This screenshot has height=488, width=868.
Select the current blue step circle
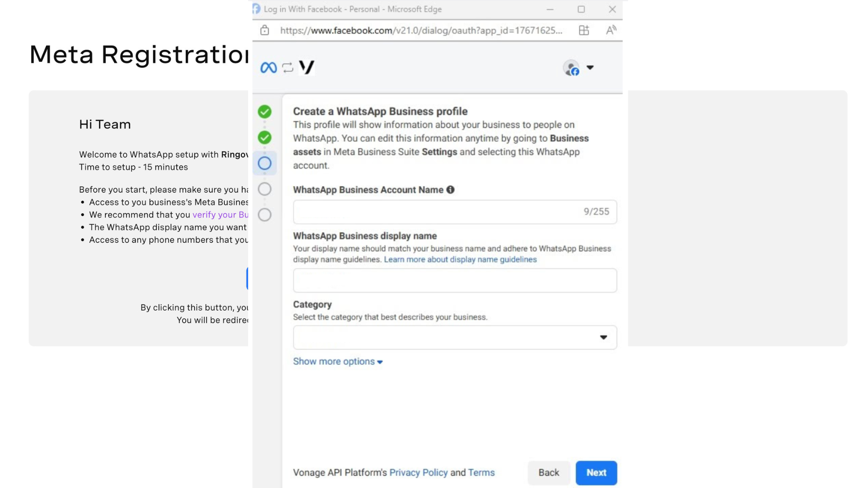(264, 163)
